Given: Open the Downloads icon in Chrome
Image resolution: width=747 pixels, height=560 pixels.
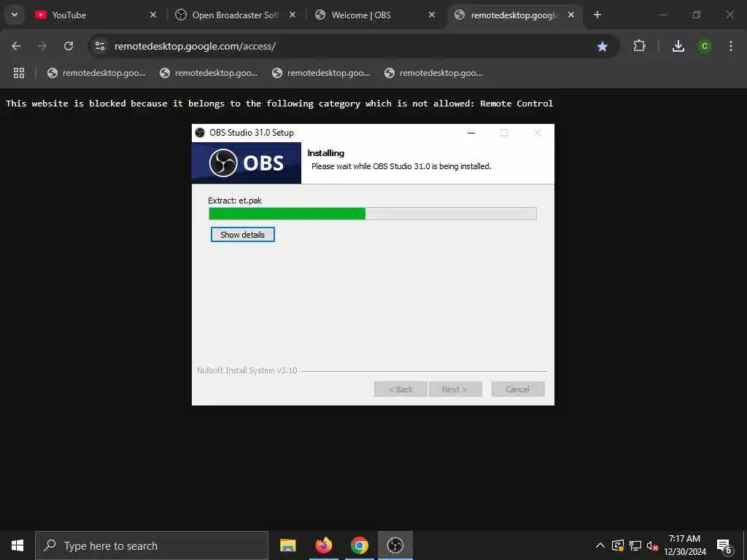Looking at the screenshot, I should [x=678, y=46].
